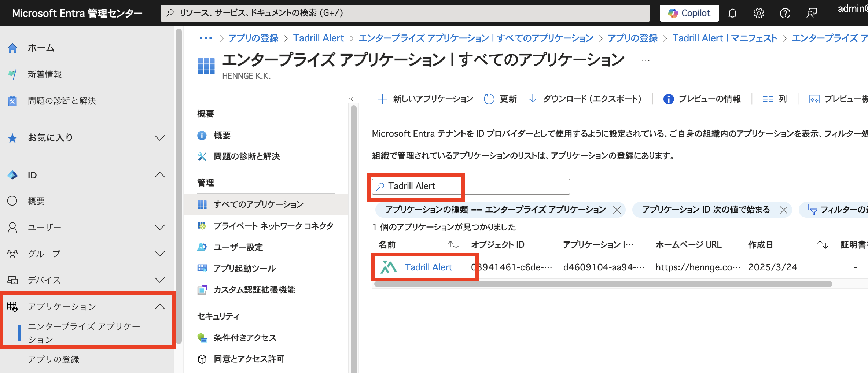Screen dimensions: 868x373
Task: Sort by 作成日 column arrows
Action: point(823,245)
